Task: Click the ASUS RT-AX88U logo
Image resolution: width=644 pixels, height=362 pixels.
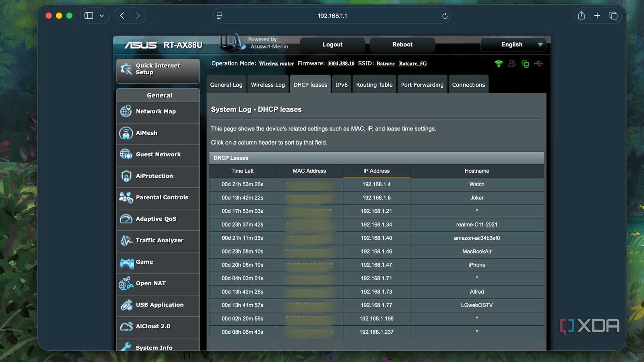Action: [x=164, y=45]
